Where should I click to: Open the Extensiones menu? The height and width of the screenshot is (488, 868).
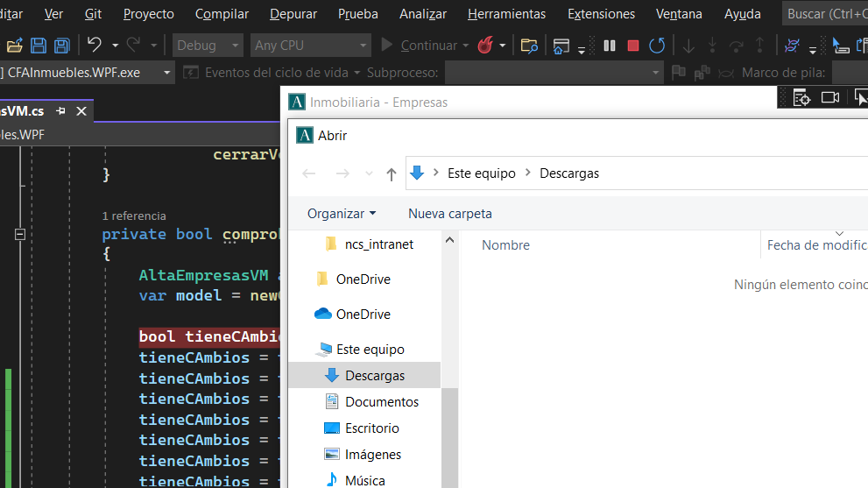coord(601,14)
